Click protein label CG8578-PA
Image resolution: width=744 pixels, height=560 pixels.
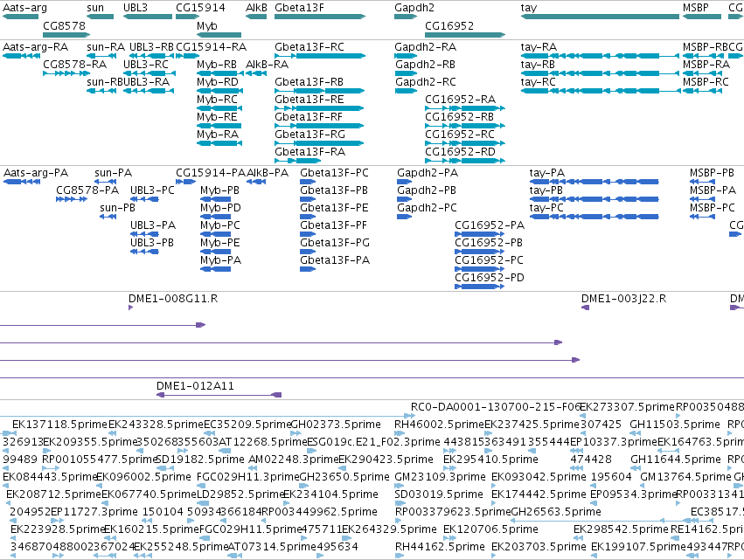pyautogui.click(x=87, y=190)
